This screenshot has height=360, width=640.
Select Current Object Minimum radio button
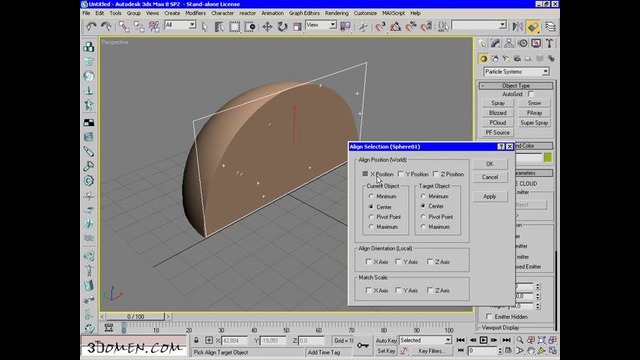[x=371, y=196]
